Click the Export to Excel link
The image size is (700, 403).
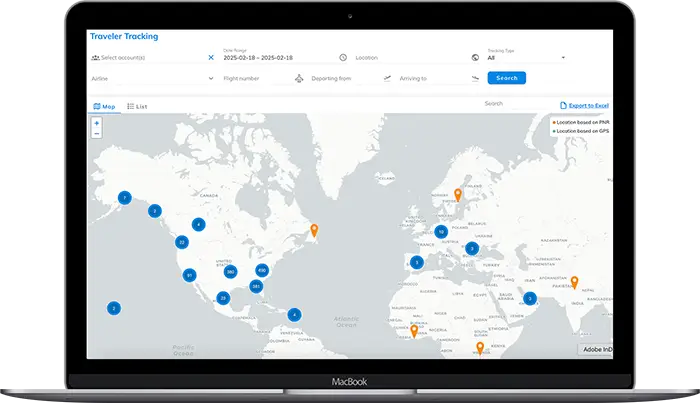click(584, 106)
